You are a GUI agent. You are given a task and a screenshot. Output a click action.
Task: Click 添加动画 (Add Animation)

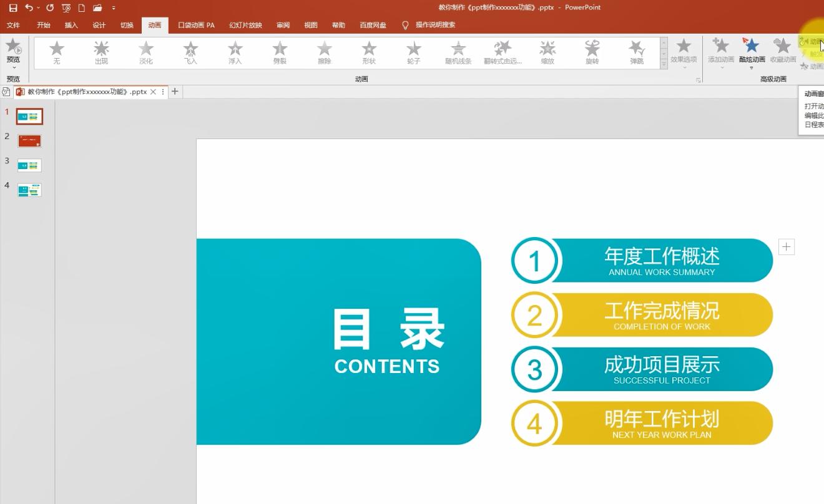point(720,52)
